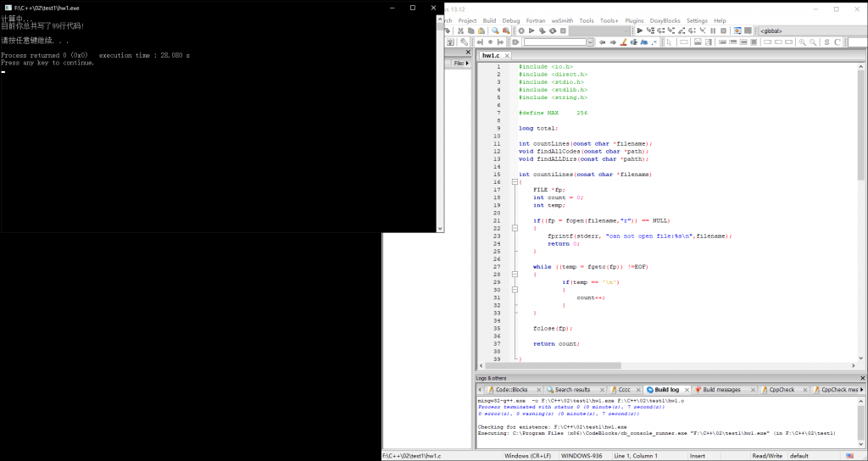
Task: Open the build target dropdown
Action: click(x=599, y=31)
